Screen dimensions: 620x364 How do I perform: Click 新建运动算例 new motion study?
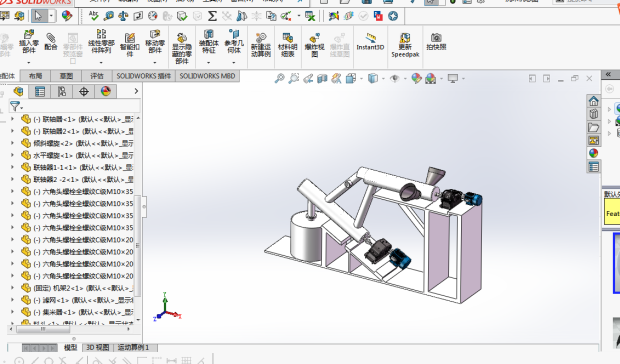point(261,45)
